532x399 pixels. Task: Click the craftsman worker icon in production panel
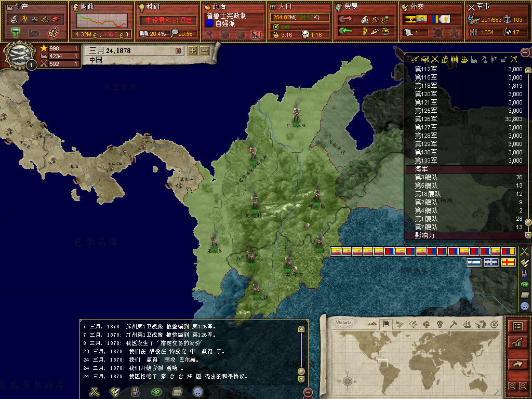tap(53, 32)
